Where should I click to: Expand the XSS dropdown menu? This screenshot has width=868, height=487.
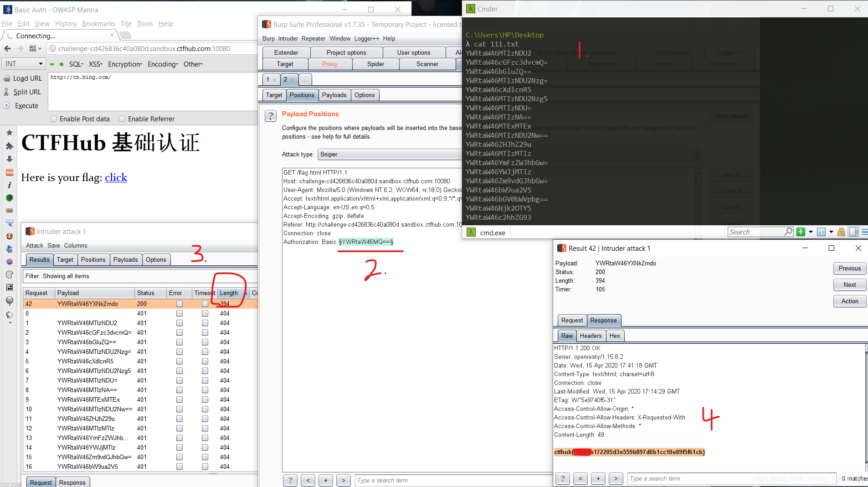(96, 64)
